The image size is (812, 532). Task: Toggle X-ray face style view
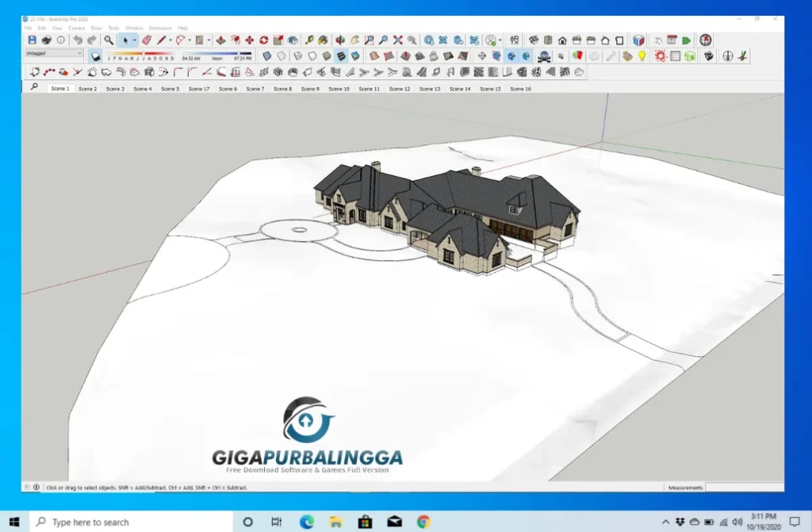[x=266, y=55]
